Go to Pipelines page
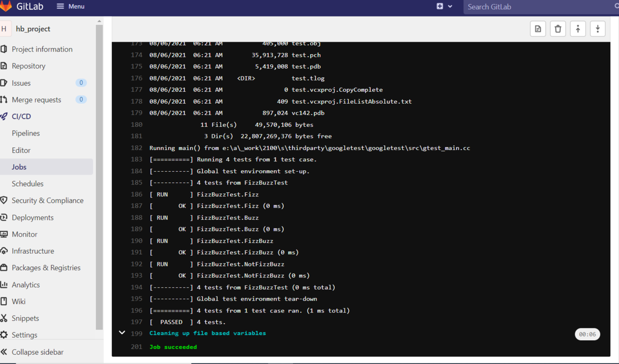Viewport: 619px width, 364px height. click(x=26, y=133)
